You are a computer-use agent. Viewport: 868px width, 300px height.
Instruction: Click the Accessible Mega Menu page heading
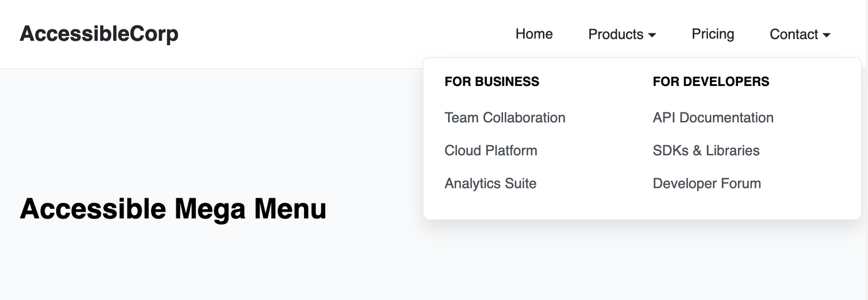click(x=173, y=209)
